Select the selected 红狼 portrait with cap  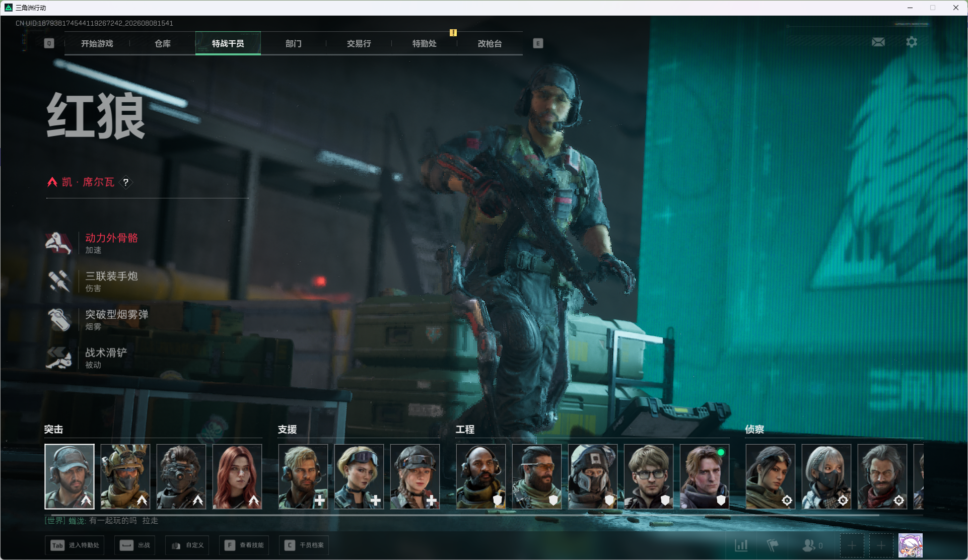point(70,476)
